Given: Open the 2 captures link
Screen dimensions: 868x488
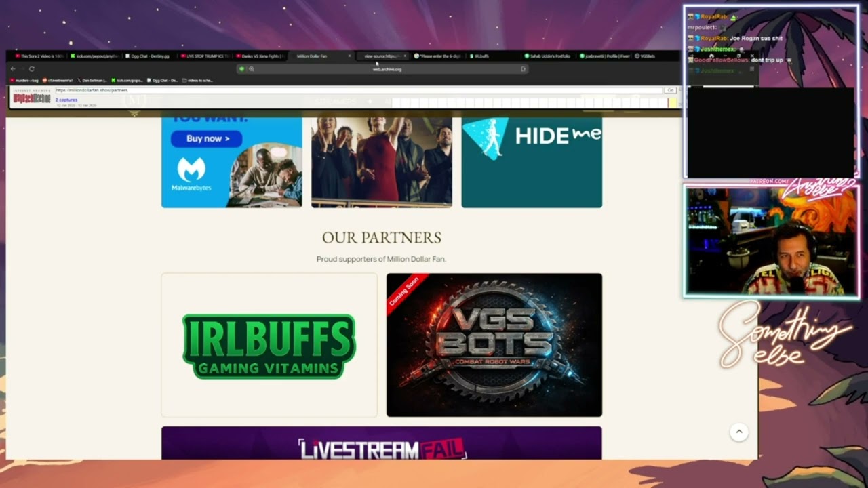Looking at the screenshot, I should (x=66, y=100).
